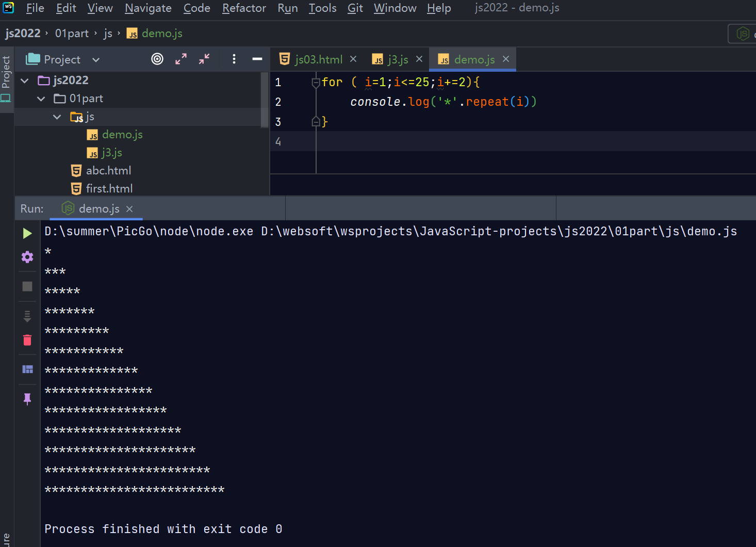Click the fold end marker at line 3
Screen dimensions: 756x547
[316, 122]
